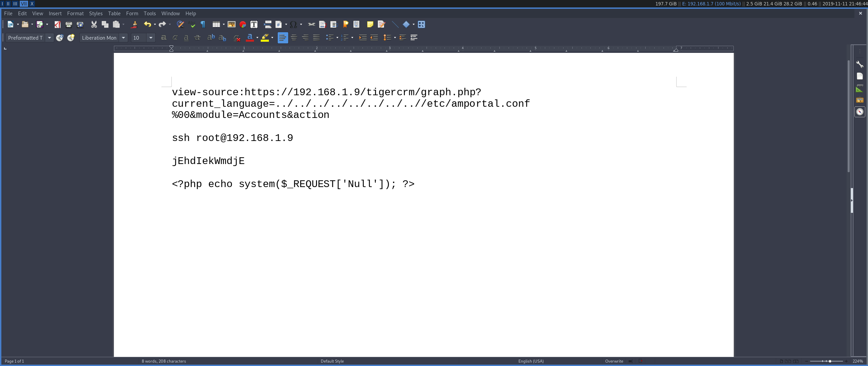Click the 224% zoom percentage
This screenshot has height=366, width=868.
858,361
